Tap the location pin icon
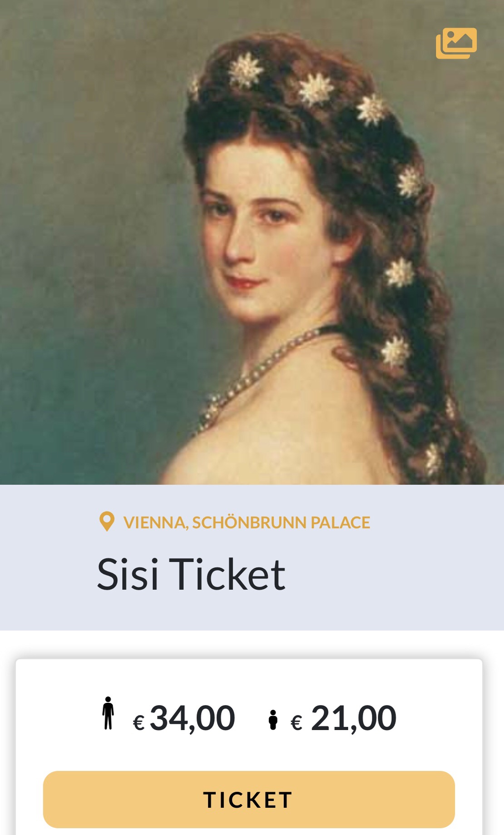The width and height of the screenshot is (504, 835). [107, 522]
